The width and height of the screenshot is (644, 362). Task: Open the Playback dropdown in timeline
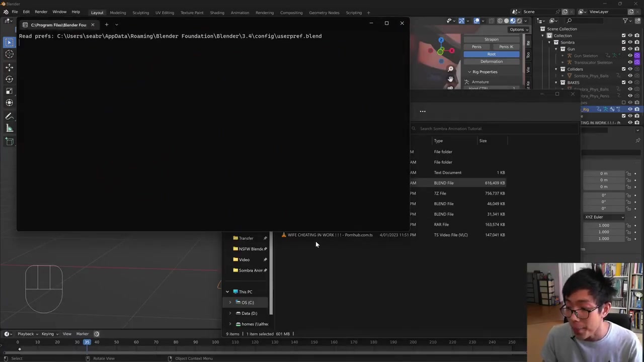click(x=28, y=334)
